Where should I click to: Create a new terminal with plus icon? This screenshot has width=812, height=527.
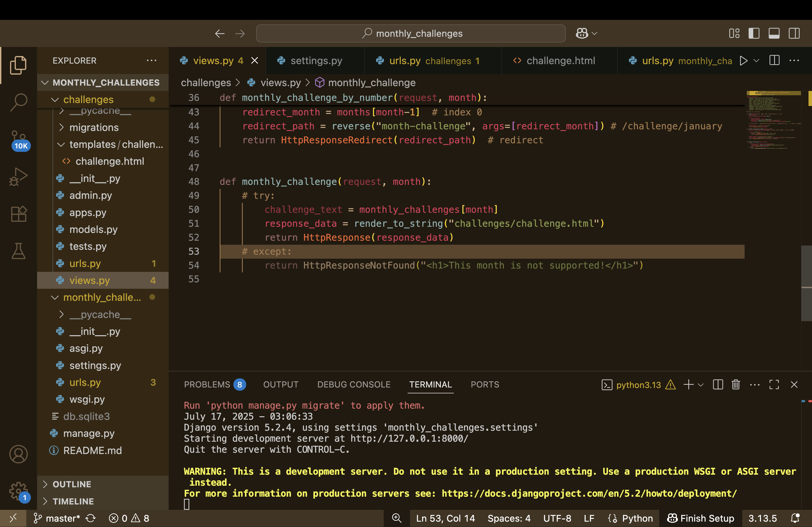click(x=688, y=385)
